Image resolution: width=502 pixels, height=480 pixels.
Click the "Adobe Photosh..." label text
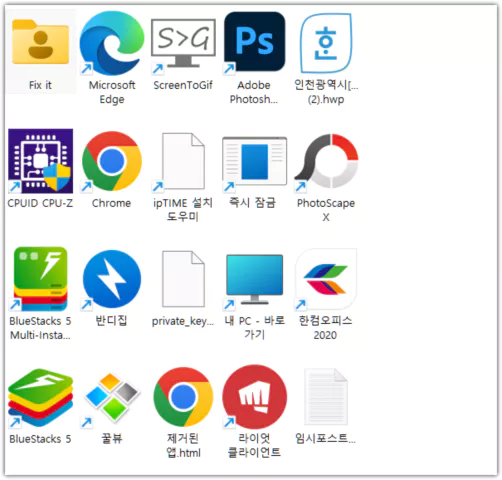pyautogui.click(x=254, y=92)
